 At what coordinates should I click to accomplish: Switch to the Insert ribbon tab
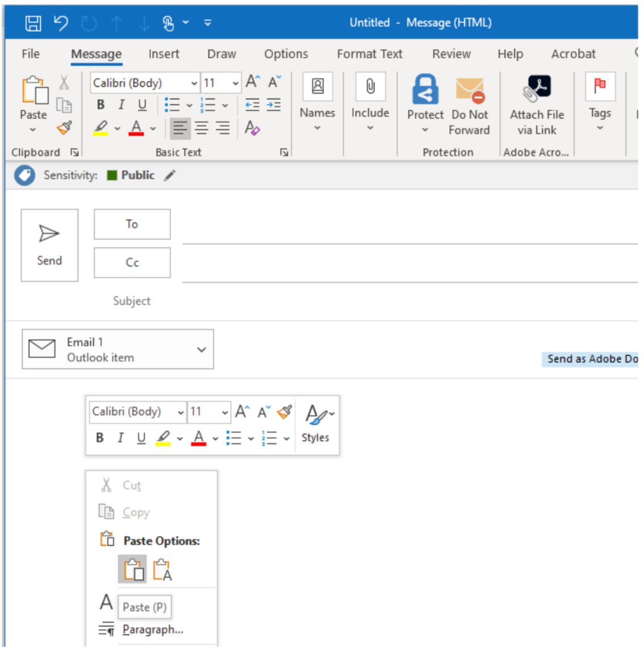[x=164, y=54]
